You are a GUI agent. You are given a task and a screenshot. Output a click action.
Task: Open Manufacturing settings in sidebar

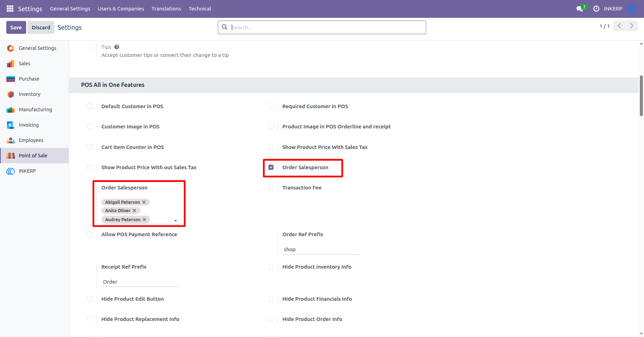point(34,110)
